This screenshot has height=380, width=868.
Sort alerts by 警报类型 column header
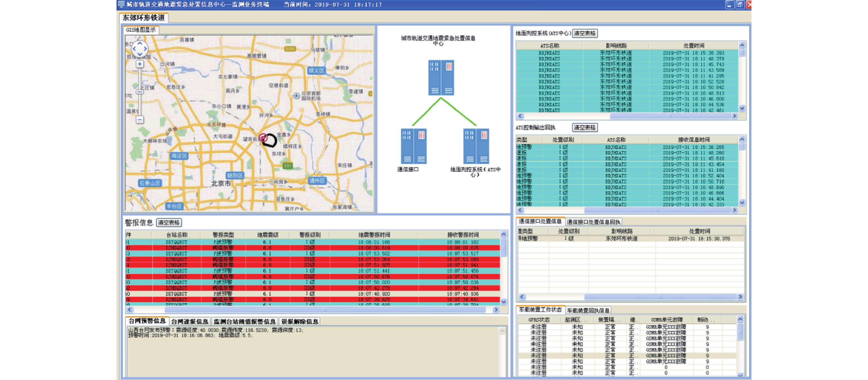pos(223,235)
